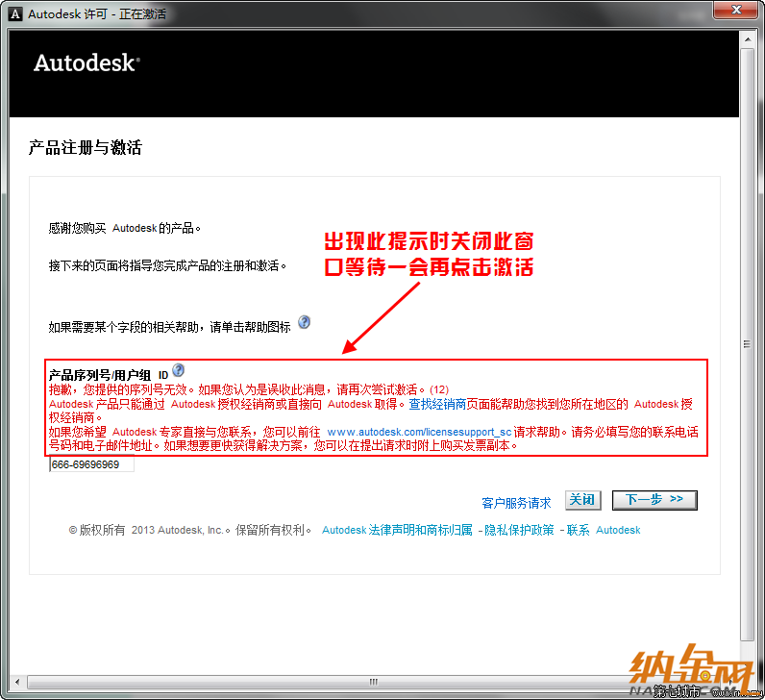The width and height of the screenshot is (765, 700).
Task: Click the label 产品序列号/用户组 ID
Action: 109,375
